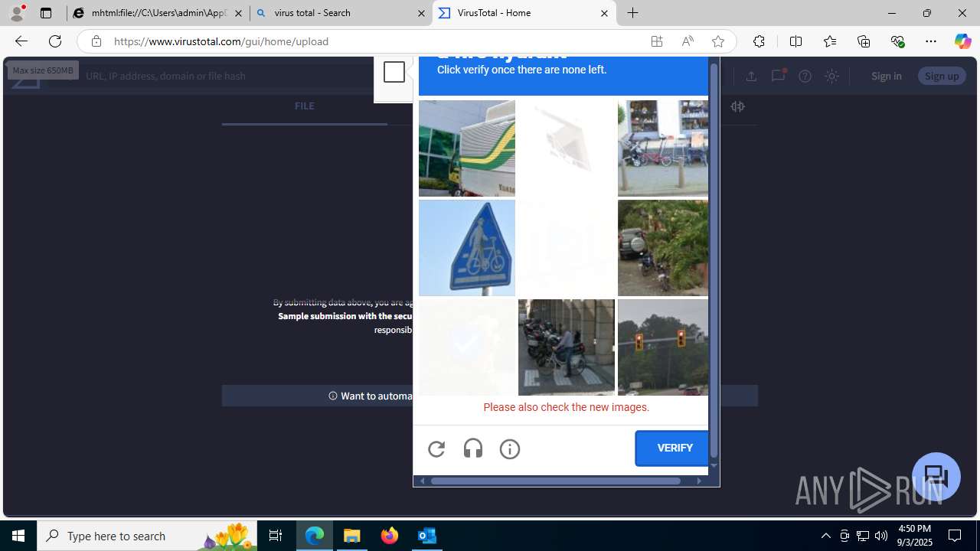This screenshot has width=980, height=551.
Task: Select the traffic lights tile
Action: (x=663, y=347)
